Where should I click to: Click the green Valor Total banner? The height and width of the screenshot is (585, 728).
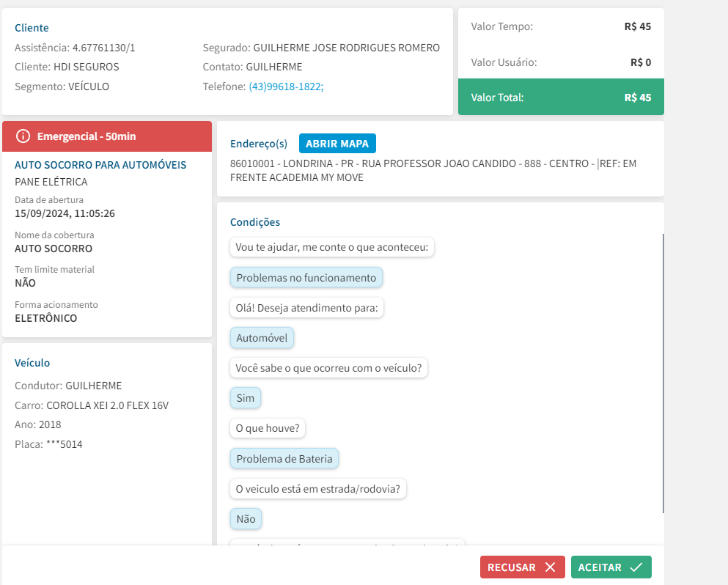click(561, 97)
